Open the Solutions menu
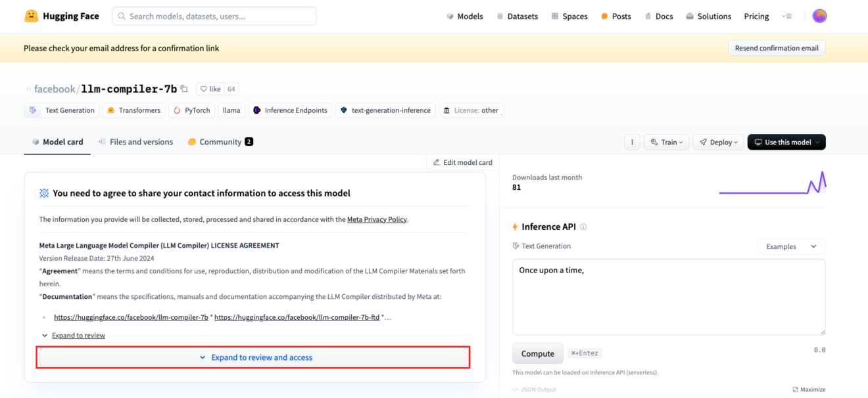 [x=708, y=16]
